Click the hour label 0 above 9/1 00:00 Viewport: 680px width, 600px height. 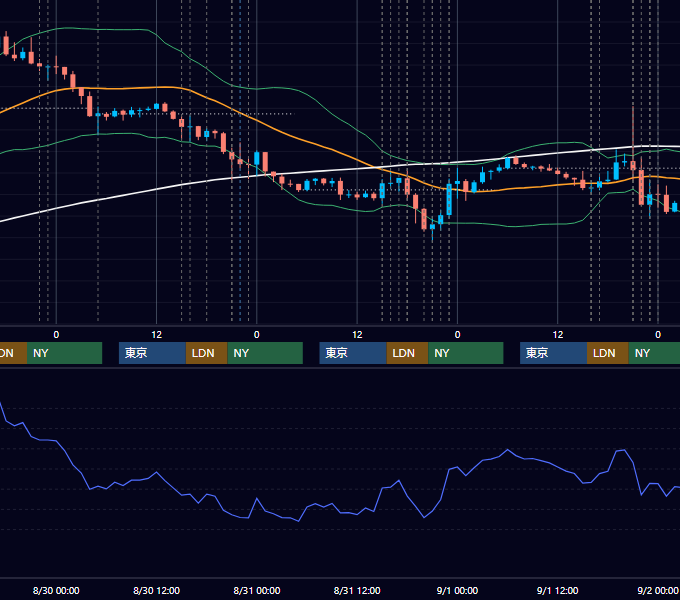[x=457, y=335]
